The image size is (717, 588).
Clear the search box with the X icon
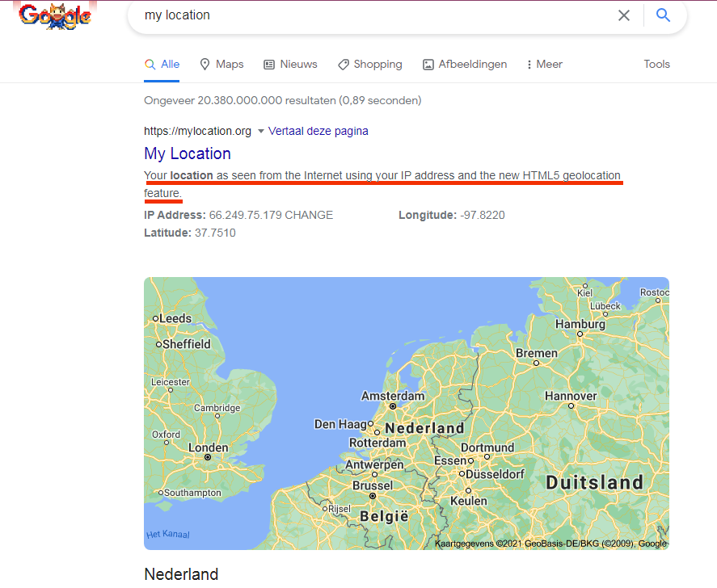(624, 15)
